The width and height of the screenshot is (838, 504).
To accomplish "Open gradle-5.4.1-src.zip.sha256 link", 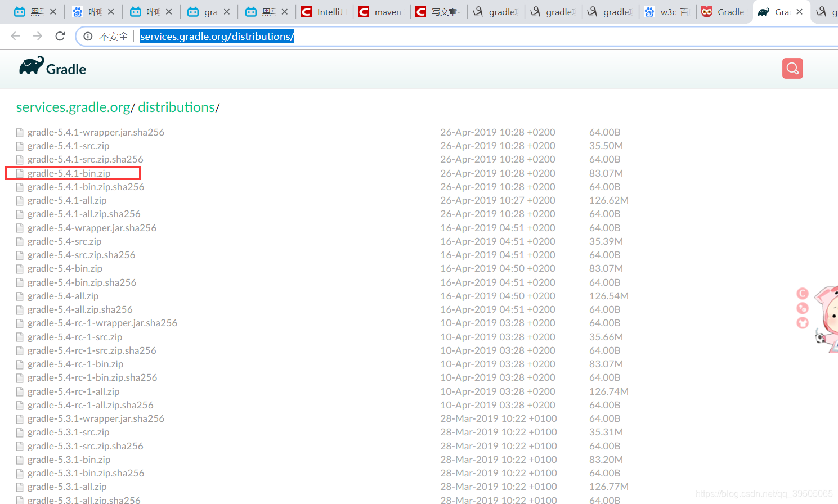I will (x=86, y=160).
